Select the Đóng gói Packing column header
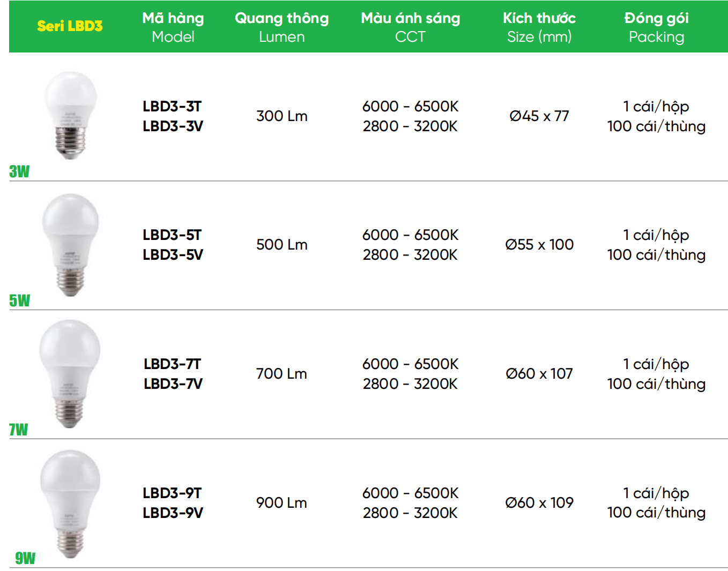Image resolution: width=728 pixels, height=571 pixels. [656, 27]
